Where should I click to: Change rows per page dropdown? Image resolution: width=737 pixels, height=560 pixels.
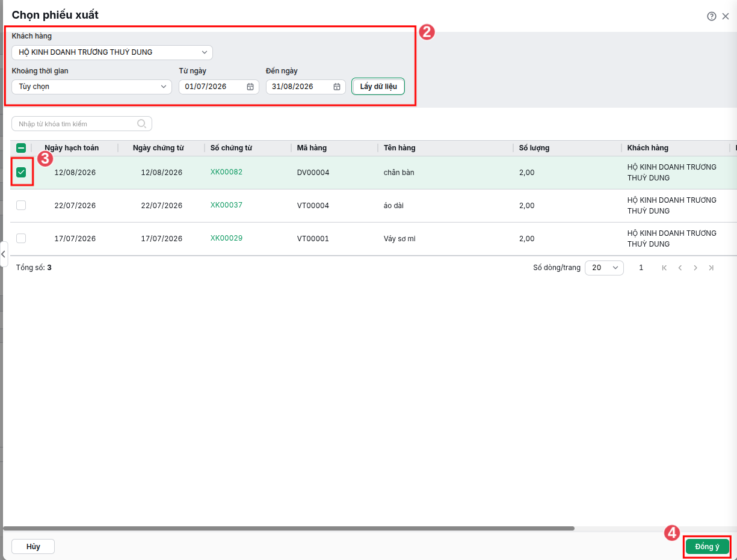[x=604, y=268]
